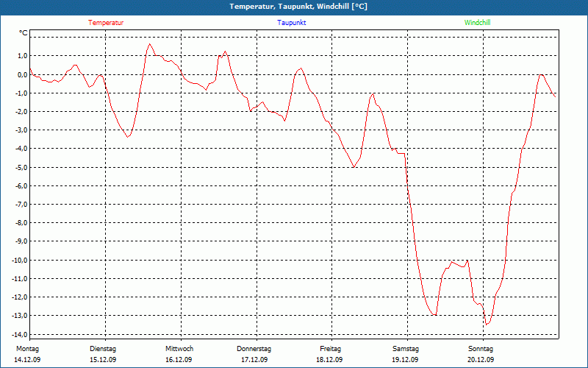Screen dimensions: 588x368
Task: Click the 0,0 y-axis value
Action: point(22,74)
